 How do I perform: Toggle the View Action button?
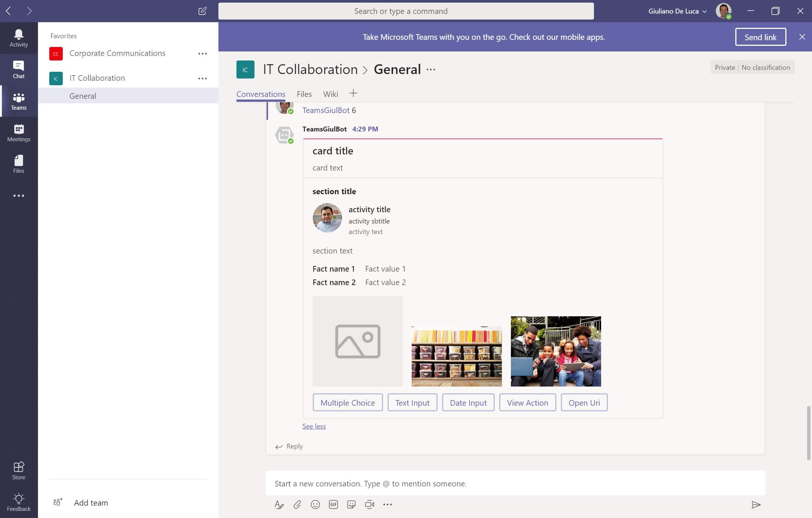527,402
